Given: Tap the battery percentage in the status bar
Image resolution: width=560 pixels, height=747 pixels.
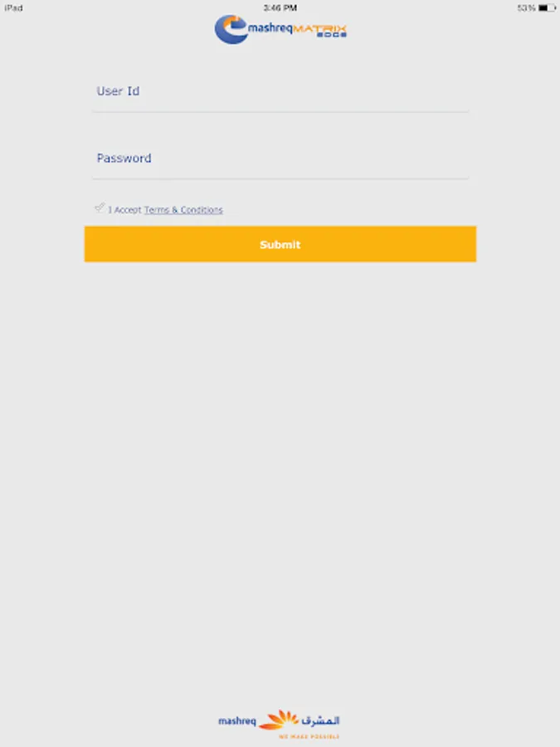Looking at the screenshot, I should pos(527,8).
